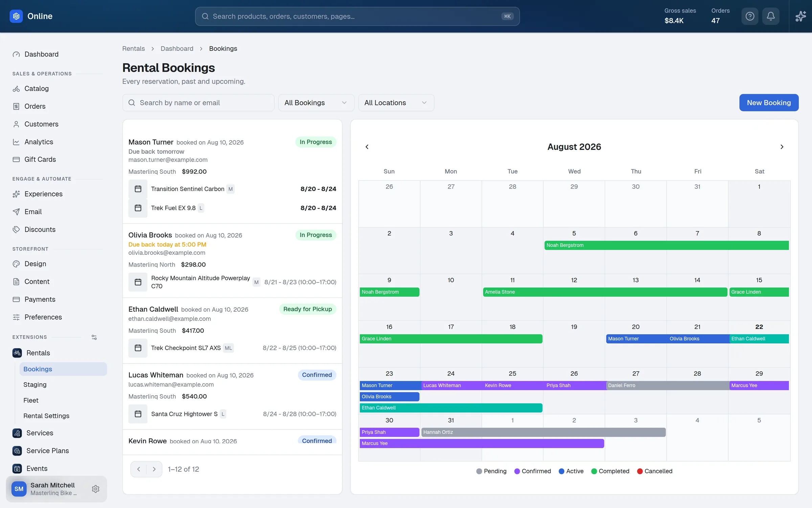The width and height of the screenshot is (812, 508).
Task: Click the Rentals bike extension icon
Action: click(17, 353)
